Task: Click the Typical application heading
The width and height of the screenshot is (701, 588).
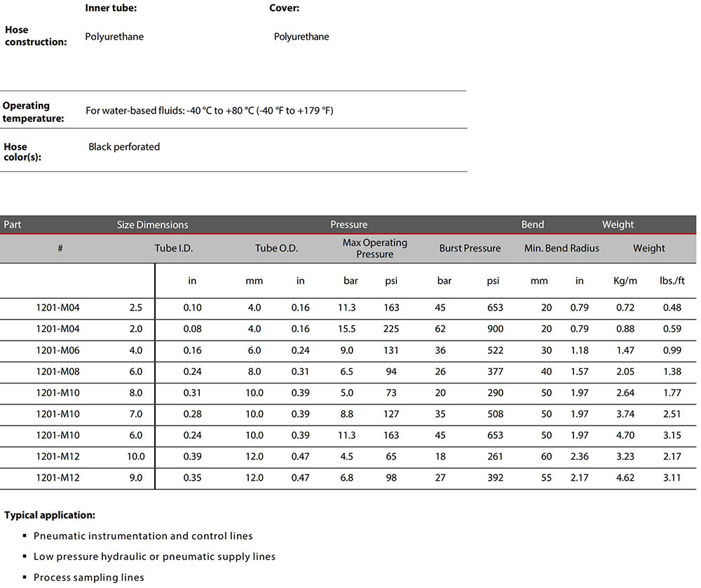Action: (50, 515)
